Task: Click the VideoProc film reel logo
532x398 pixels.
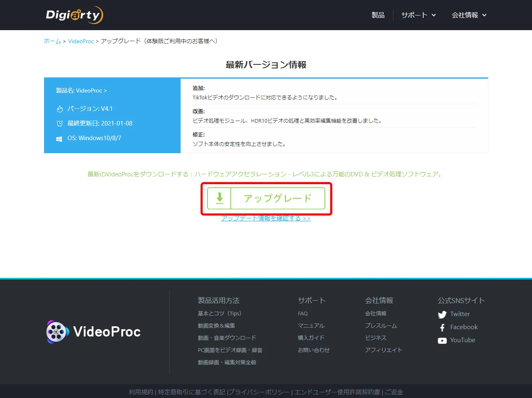Action: click(57, 332)
